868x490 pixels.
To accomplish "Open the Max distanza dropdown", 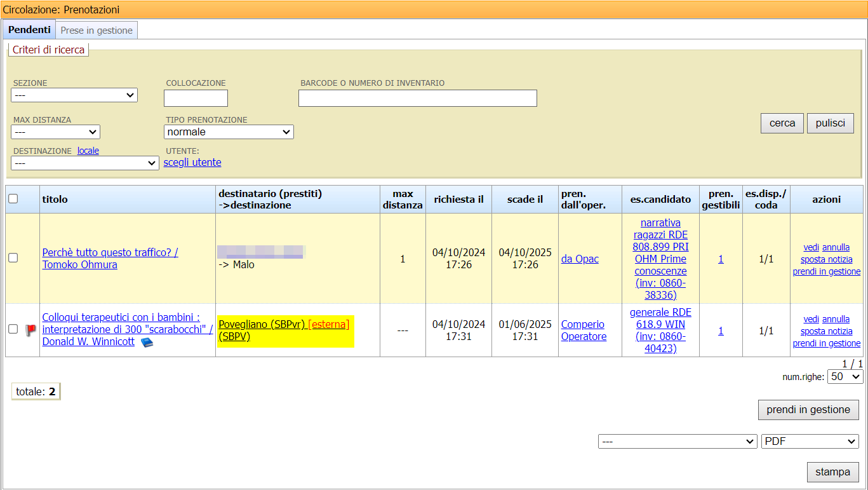I will pyautogui.click(x=55, y=132).
